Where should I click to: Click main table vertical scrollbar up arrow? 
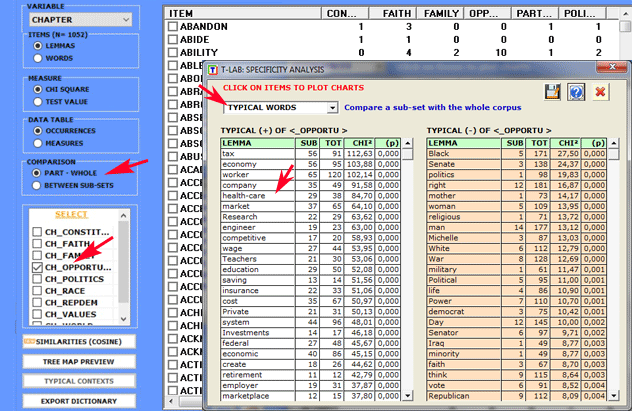[625, 14]
